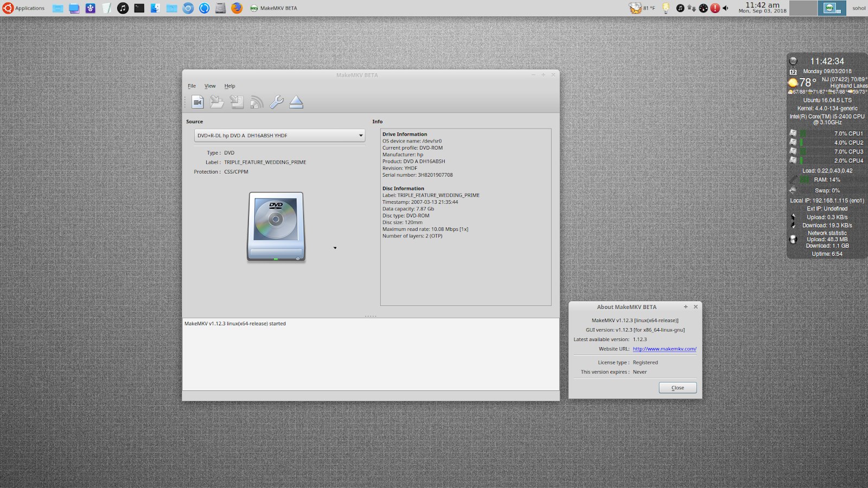Click the weather indicator showing 81 °F

(x=642, y=8)
